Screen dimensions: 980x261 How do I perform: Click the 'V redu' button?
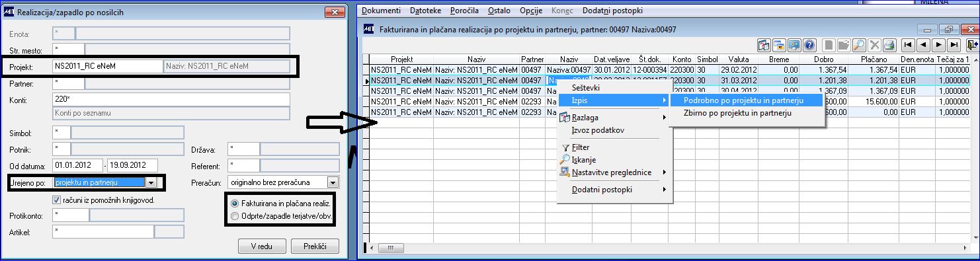pos(262,246)
